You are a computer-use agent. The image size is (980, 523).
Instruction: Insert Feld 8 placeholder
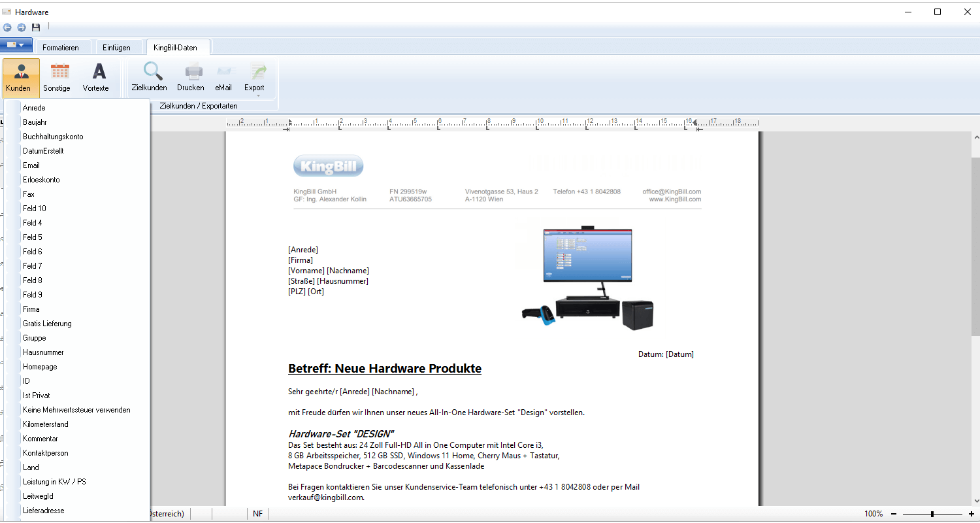click(77, 280)
